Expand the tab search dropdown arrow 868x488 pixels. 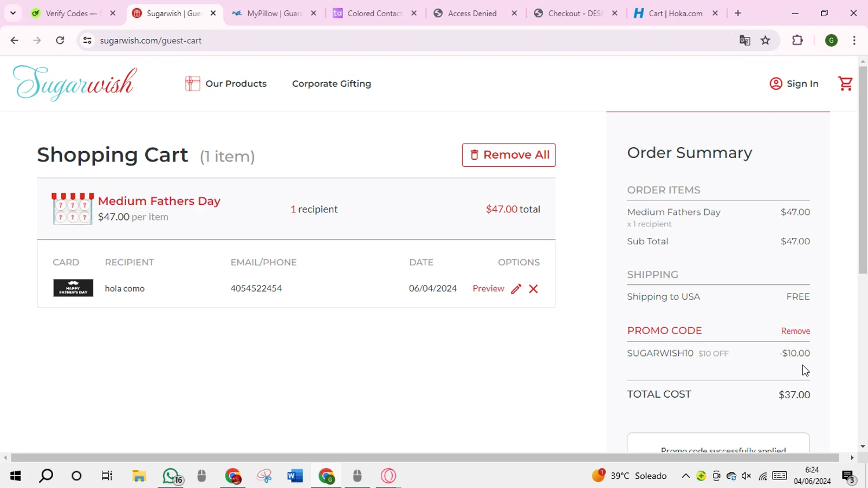tap(13, 13)
